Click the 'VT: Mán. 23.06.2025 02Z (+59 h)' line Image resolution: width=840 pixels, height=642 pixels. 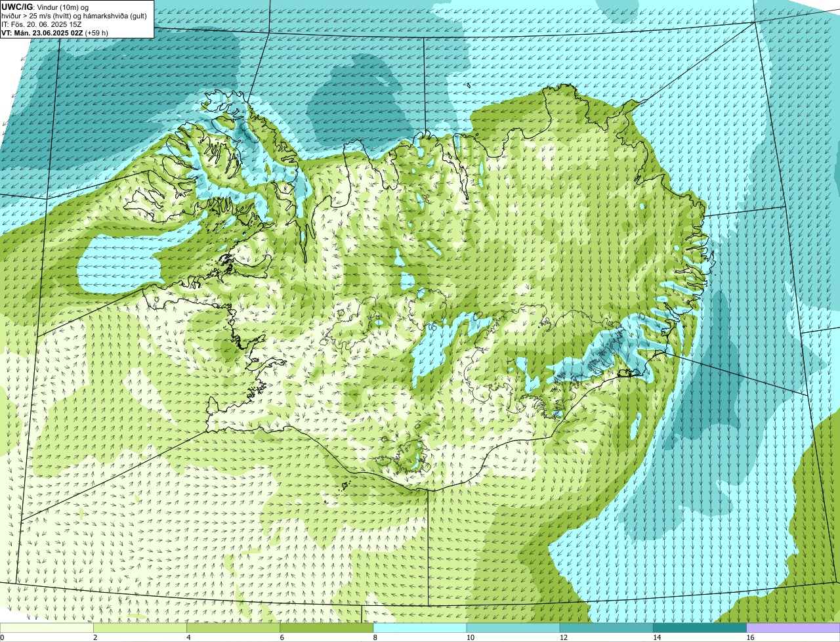click(54, 32)
